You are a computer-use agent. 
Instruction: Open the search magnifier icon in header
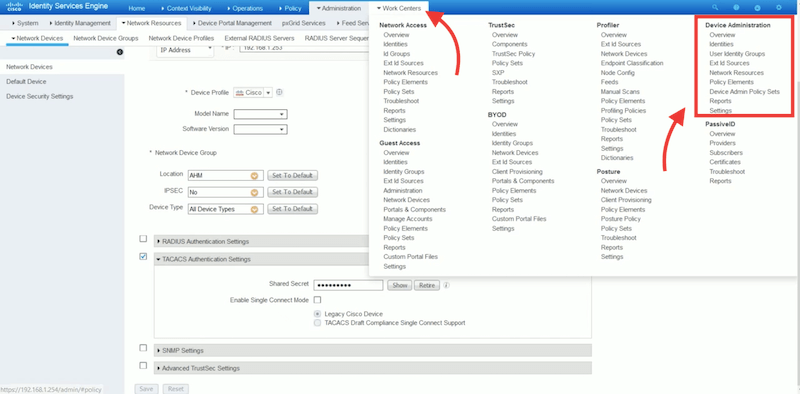(715, 8)
